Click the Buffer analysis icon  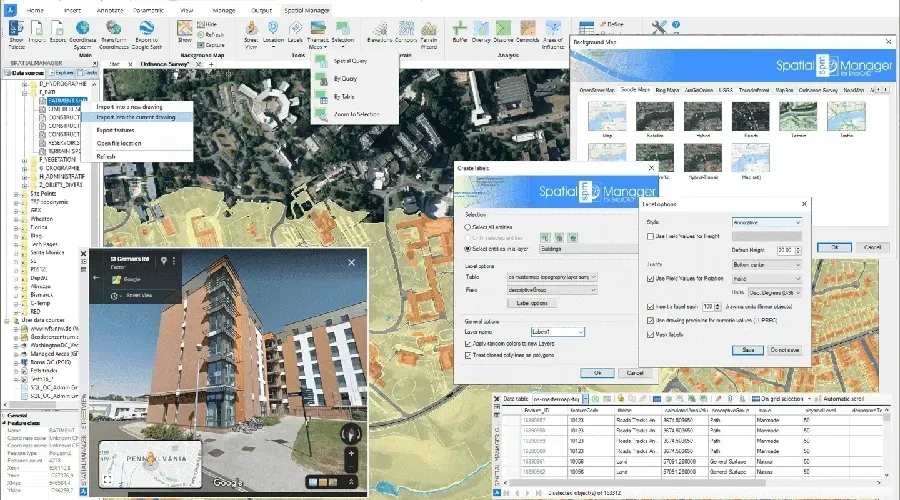pos(460,30)
